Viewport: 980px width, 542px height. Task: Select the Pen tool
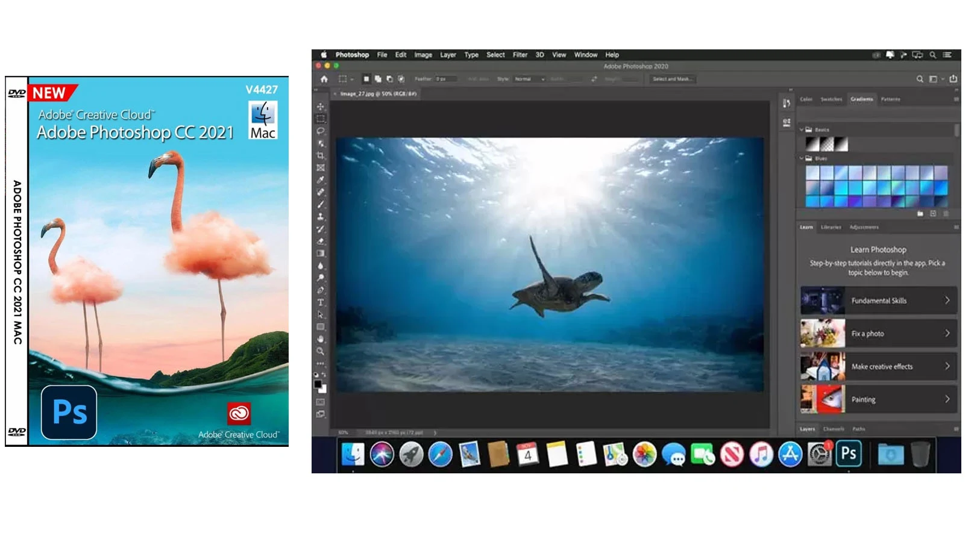click(321, 290)
